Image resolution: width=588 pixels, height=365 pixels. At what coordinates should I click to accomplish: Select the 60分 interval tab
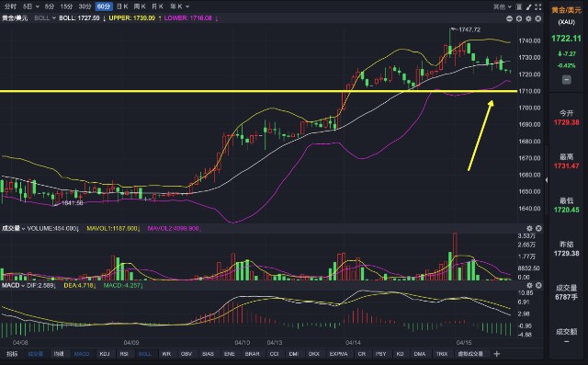pyautogui.click(x=104, y=6)
